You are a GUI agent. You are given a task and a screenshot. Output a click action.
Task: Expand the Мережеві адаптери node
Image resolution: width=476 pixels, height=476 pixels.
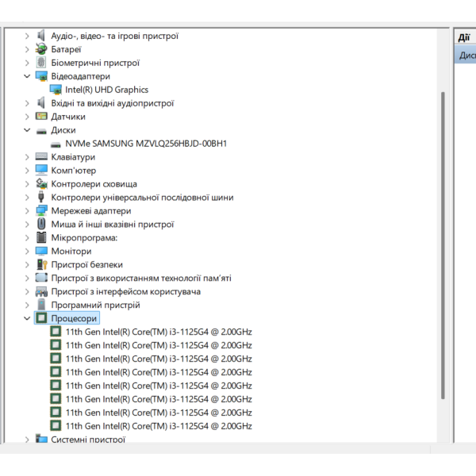[x=27, y=211]
